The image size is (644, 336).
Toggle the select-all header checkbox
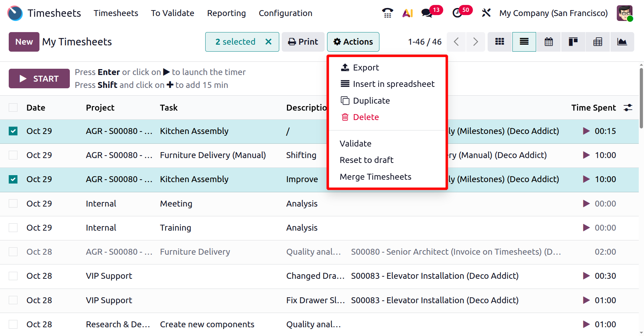[13, 108]
